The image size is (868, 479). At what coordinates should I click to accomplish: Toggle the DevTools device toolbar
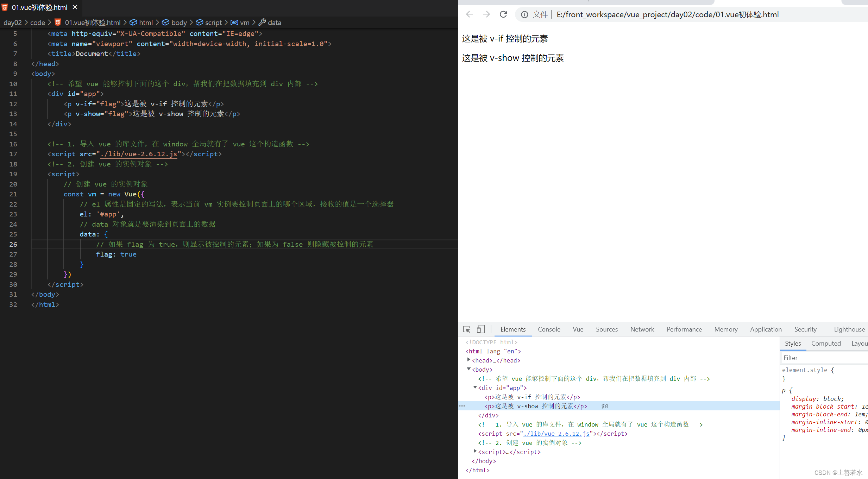click(481, 329)
